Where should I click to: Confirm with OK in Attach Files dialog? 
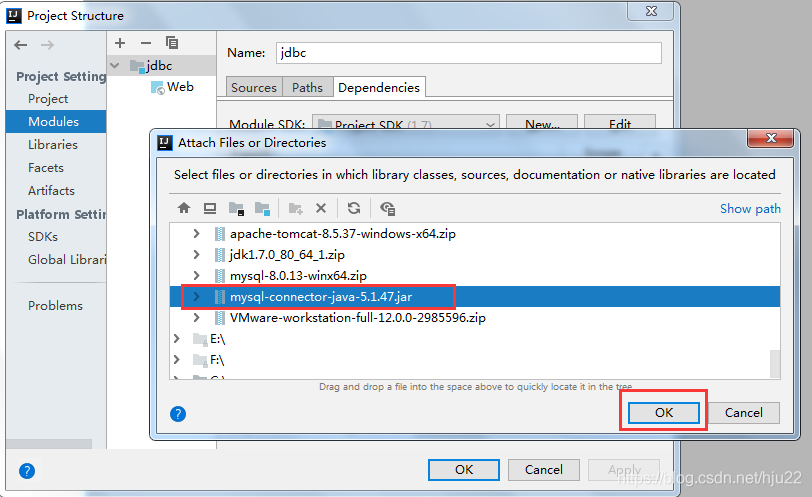[x=664, y=413]
